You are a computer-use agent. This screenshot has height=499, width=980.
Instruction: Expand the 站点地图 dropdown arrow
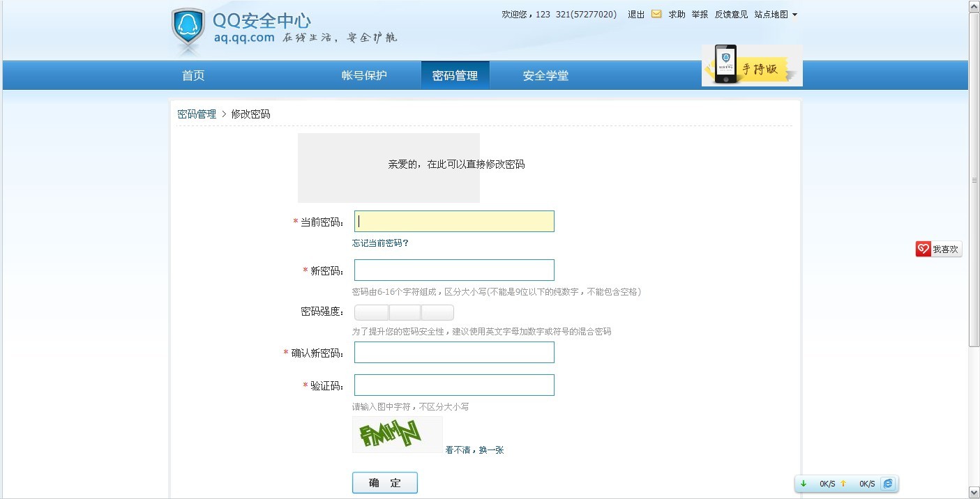coord(794,15)
